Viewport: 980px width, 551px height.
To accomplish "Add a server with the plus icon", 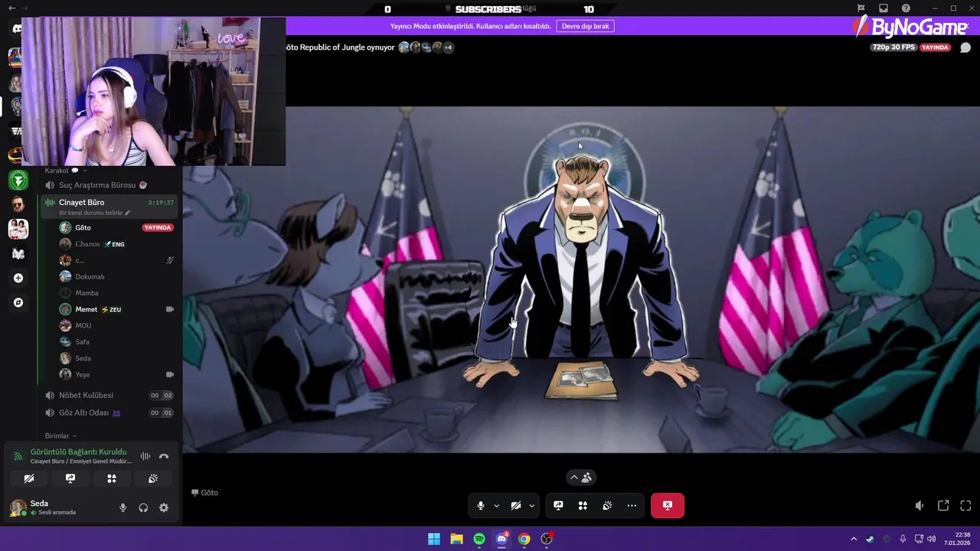I will 18,279.
